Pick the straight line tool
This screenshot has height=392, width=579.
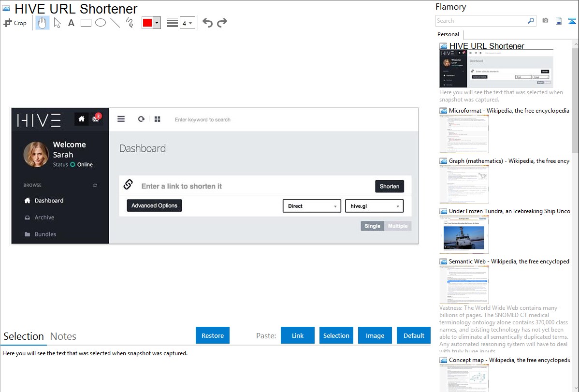click(115, 23)
